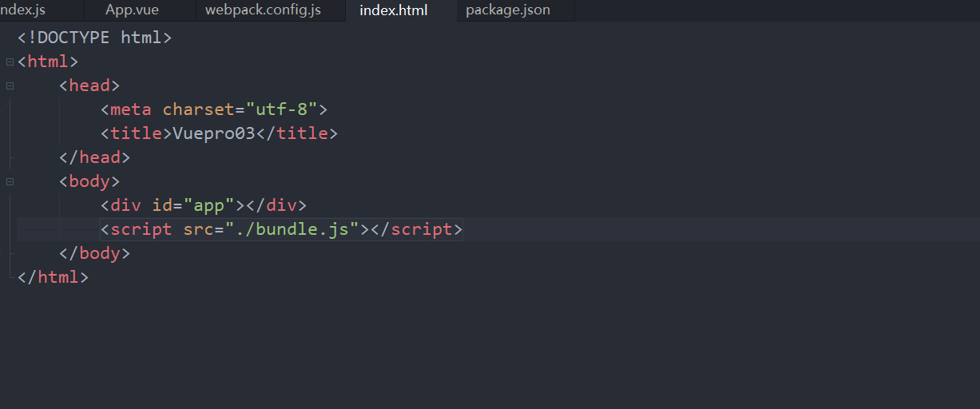Screen dimensions: 980x409
Task: Click the "utf-8" attribute value
Action: [281, 109]
